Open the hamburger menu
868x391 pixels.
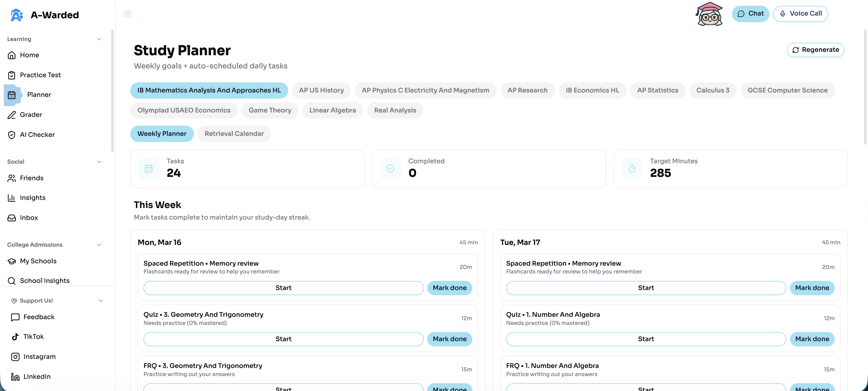(127, 14)
